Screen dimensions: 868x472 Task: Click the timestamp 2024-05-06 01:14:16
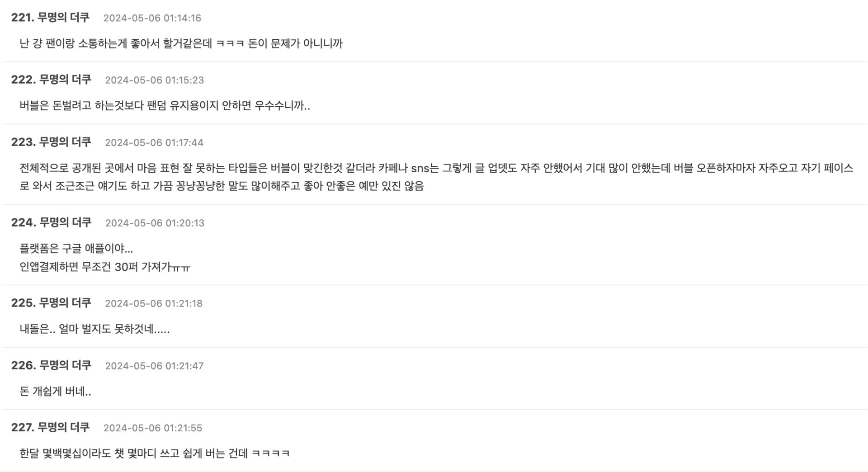[x=152, y=18]
